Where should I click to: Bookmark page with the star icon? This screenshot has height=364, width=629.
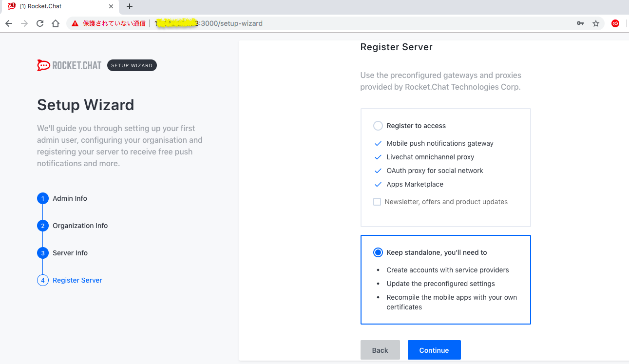[x=595, y=23]
